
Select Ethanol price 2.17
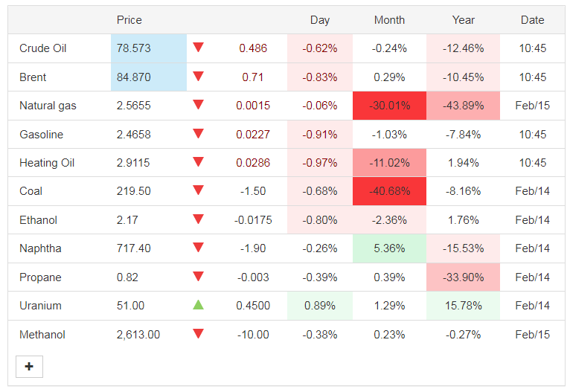click(127, 220)
